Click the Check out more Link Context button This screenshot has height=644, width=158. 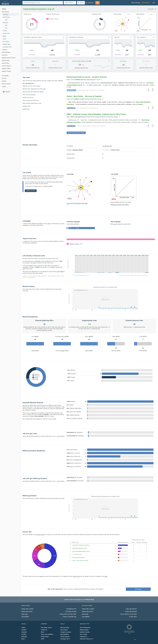click(x=76, y=133)
